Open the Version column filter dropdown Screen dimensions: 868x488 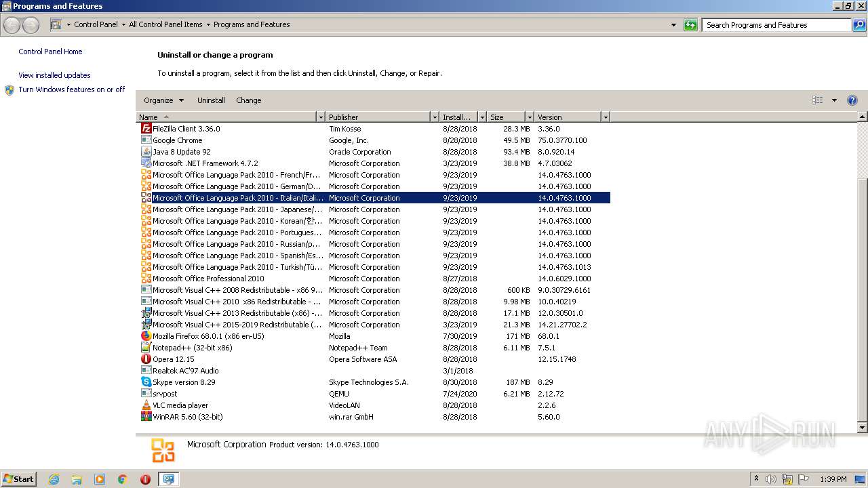point(606,117)
